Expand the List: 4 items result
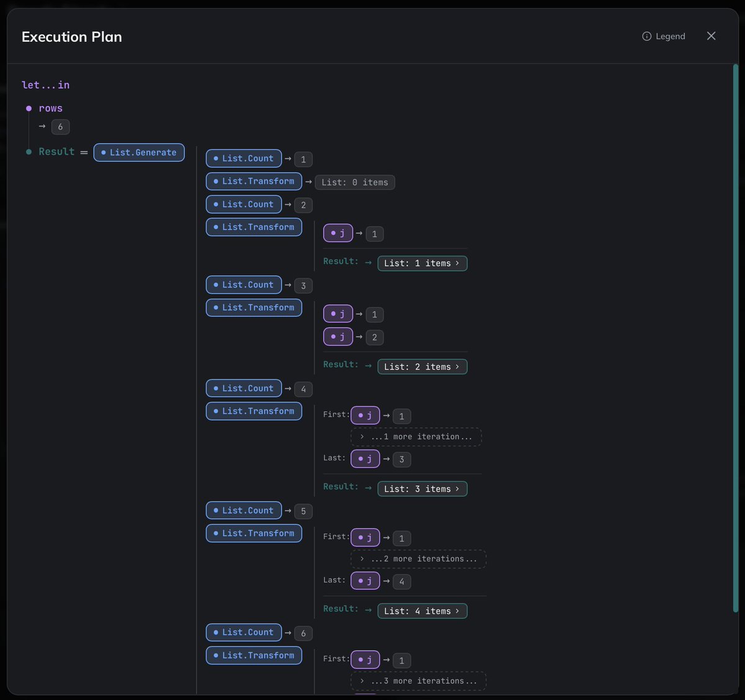Image resolution: width=745 pixels, height=700 pixels. (422, 611)
